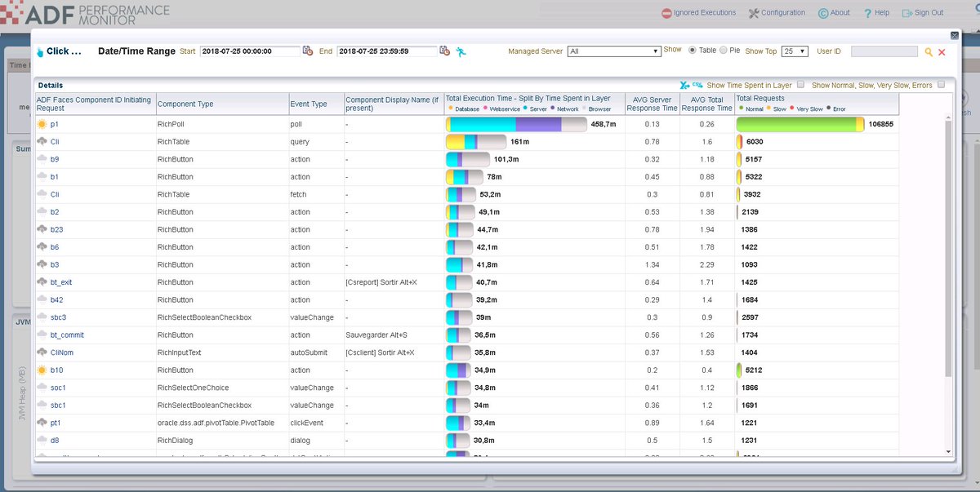Open the Managed Server dropdown
The width and height of the screenshot is (980, 492).
point(614,51)
